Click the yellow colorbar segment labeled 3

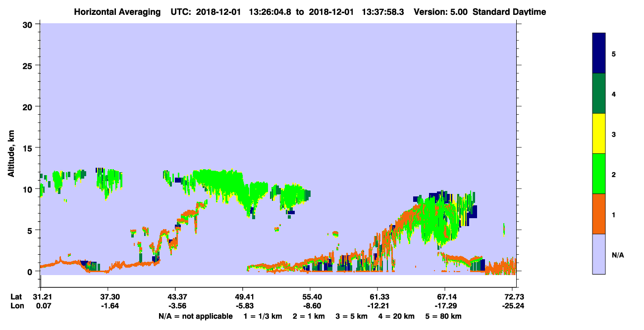pyautogui.click(x=599, y=134)
